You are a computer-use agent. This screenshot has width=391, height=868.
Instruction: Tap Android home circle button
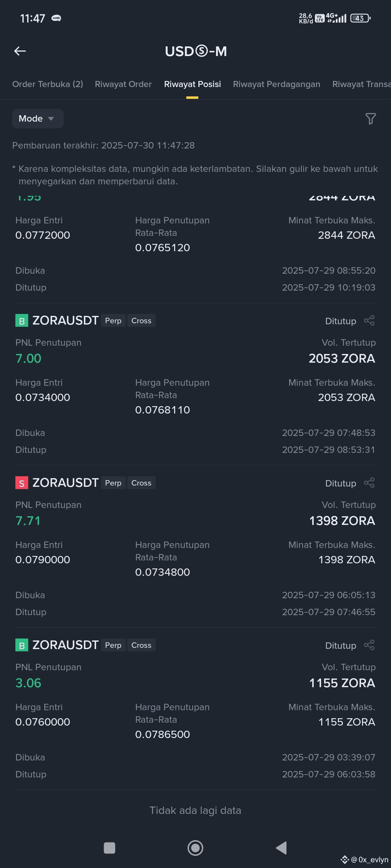(195, 848)
